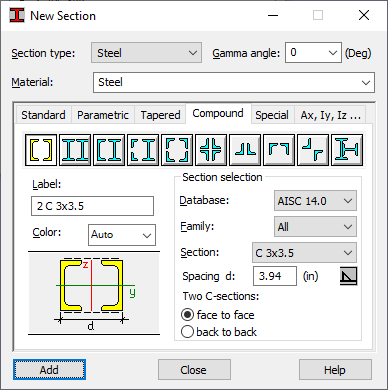This screenshot has height=390, width=388.
Task: Expand the Section C 3x3.5 dropdown
Action: 304,253
